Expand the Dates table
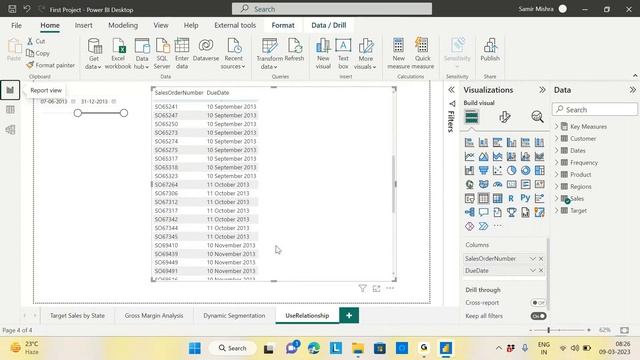640x360 pixels. point(557,151)
